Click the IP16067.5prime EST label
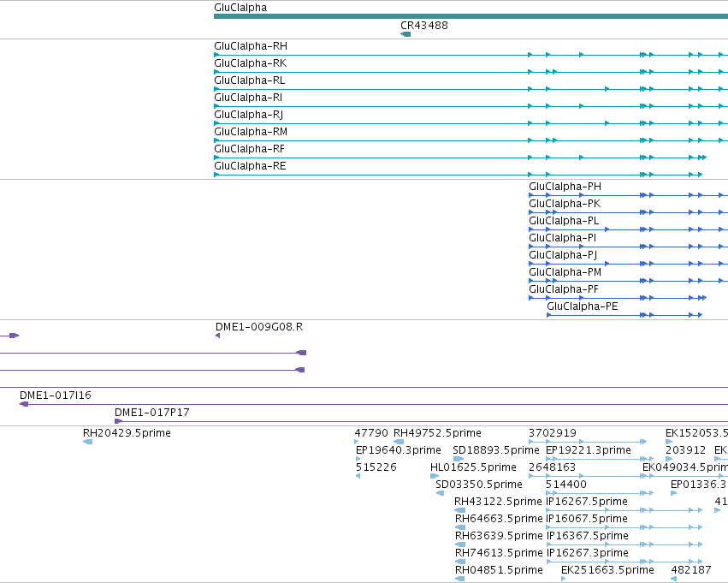The width and height of the screenshot is (728, 583). pyautogui.click(x=587, y=519)
